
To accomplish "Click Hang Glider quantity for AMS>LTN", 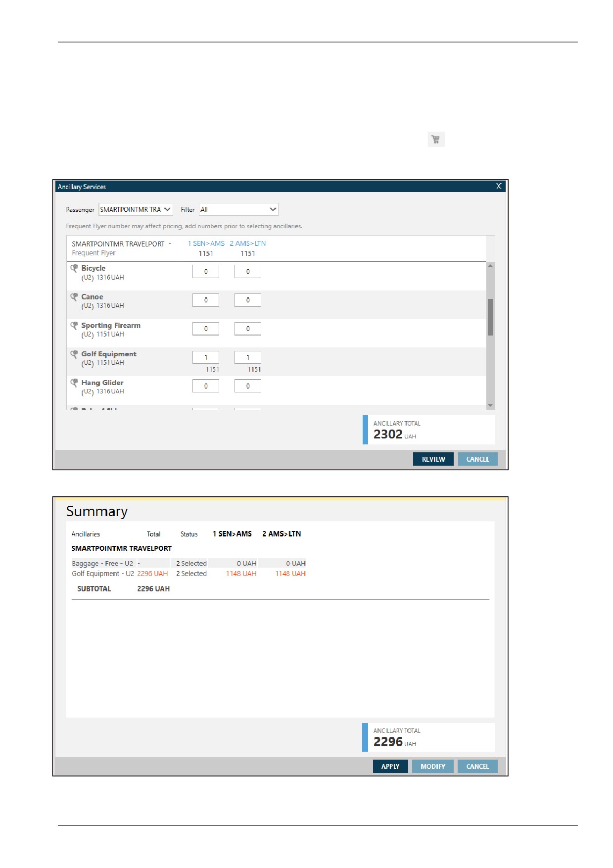I will coord(248,386).
